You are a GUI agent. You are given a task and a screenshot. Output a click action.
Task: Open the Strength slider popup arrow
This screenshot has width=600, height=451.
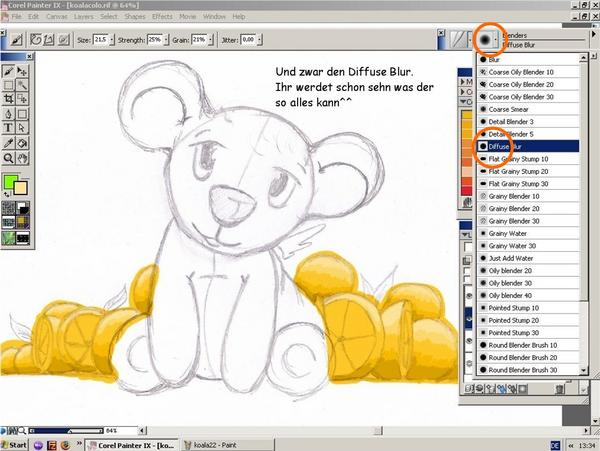coord(166,39)
